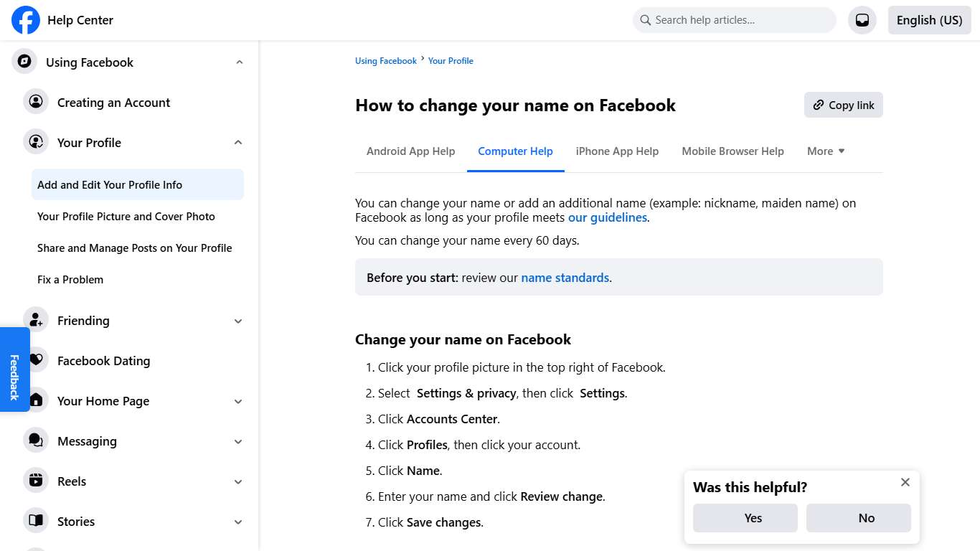Select the Facebook Dating heart icon

coord(36,360)
